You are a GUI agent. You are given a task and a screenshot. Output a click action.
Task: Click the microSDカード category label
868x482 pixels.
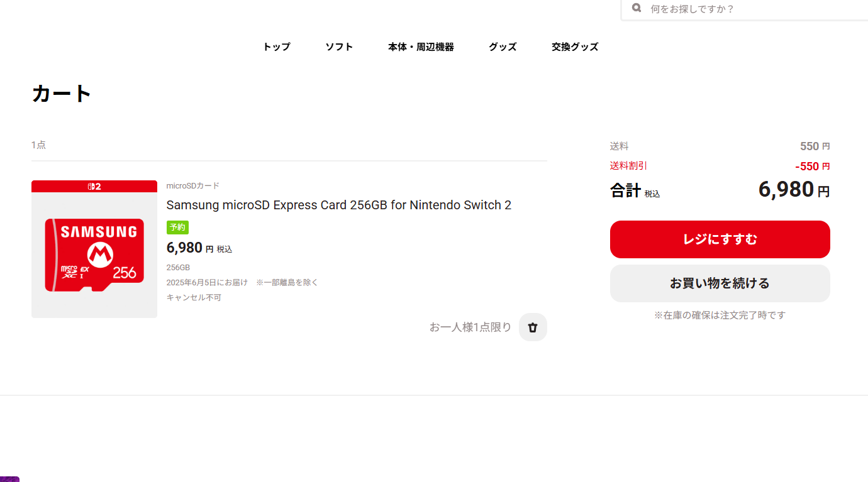point(192,186)
